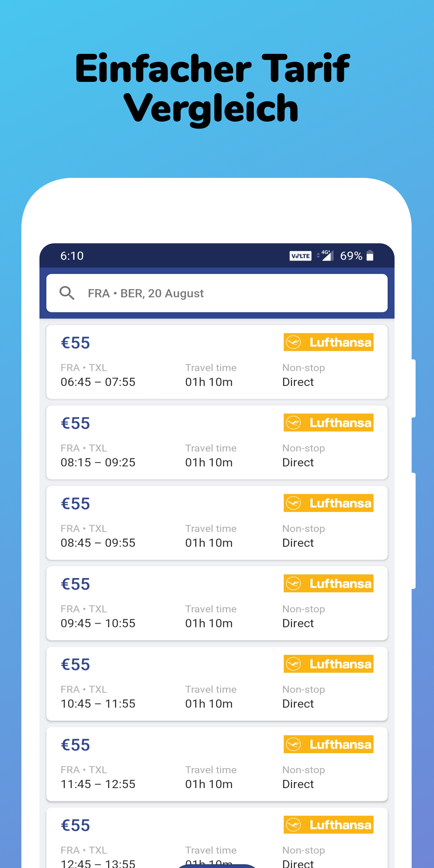This screenshot has height=868, width=434.
Task: Tap the 11:45 – 12:55 flight time
Action: point(98,784)
